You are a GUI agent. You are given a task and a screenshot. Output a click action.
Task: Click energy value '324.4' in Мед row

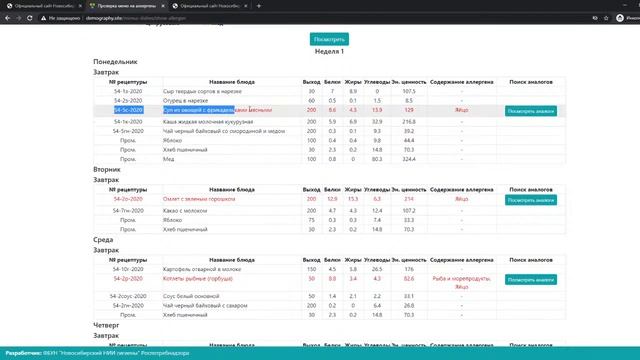pos(409,159)
